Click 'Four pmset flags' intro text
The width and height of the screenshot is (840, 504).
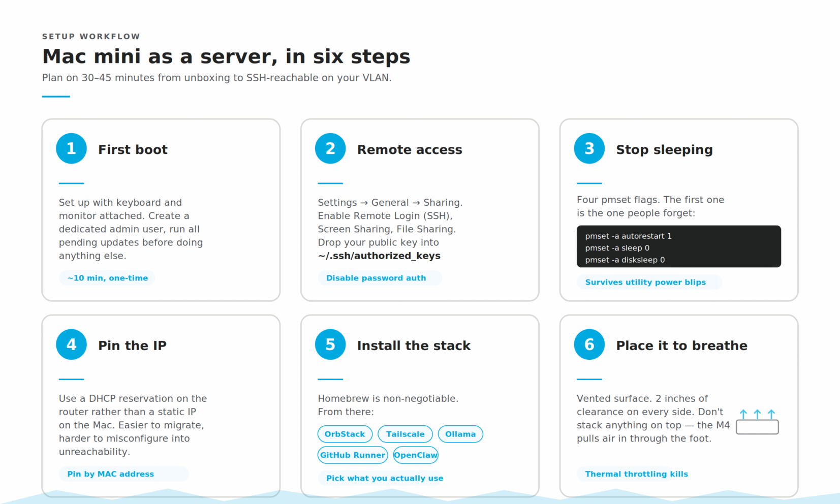click(x=650, y=206)
